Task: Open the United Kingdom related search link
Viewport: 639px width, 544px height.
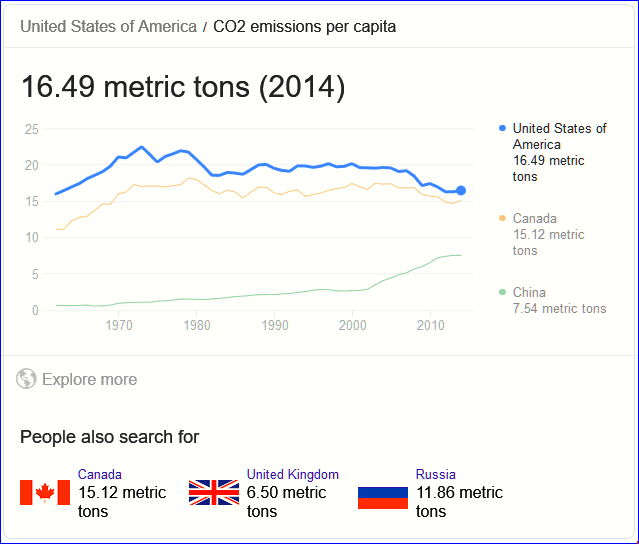Action: 293,474
